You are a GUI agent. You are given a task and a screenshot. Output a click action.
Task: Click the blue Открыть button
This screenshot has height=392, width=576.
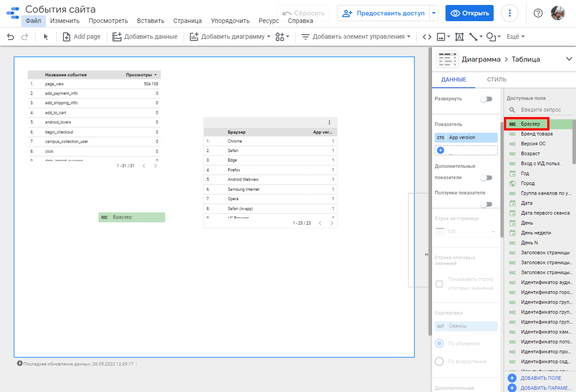(469, 13)
